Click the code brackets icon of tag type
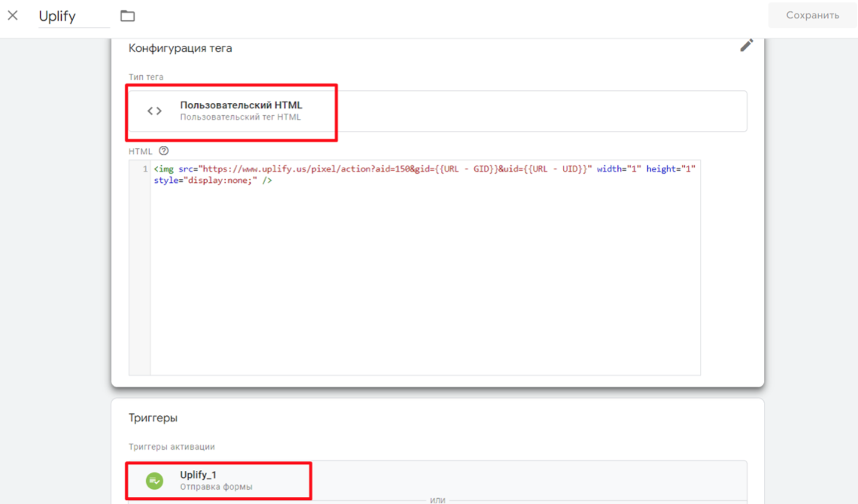The width and height of the screenshot is (858, 504). coord(154,111)
